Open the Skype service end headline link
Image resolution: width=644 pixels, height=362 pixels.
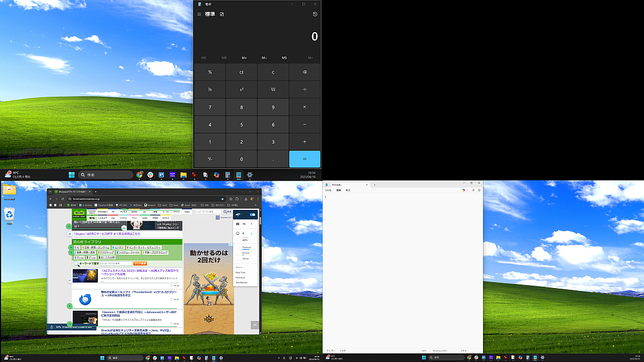click(x=107, y=234)
